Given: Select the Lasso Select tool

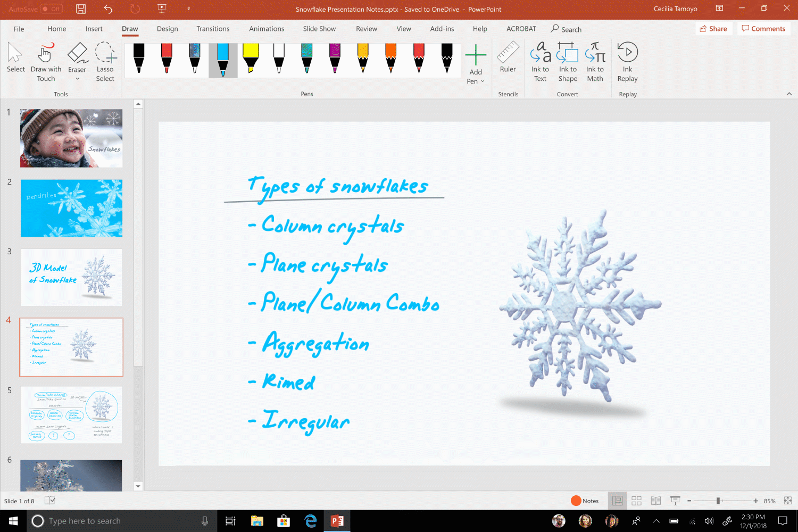Looking at the screenshot, I should [105, 62].
